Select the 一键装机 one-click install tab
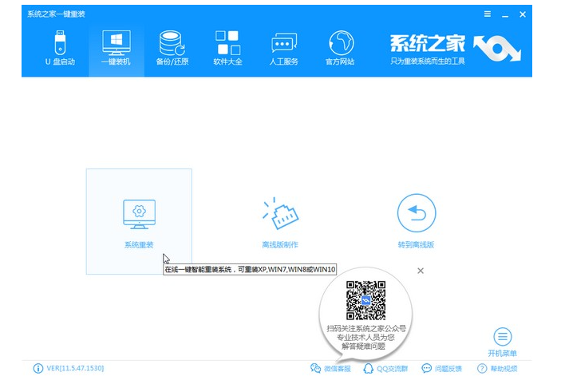561x392 pixels. [117, 49]
